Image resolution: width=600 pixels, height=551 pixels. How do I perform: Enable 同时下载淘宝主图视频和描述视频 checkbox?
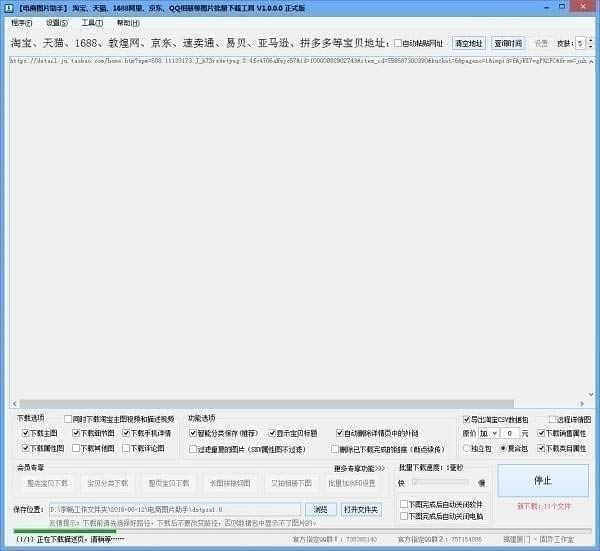[68, 419]
